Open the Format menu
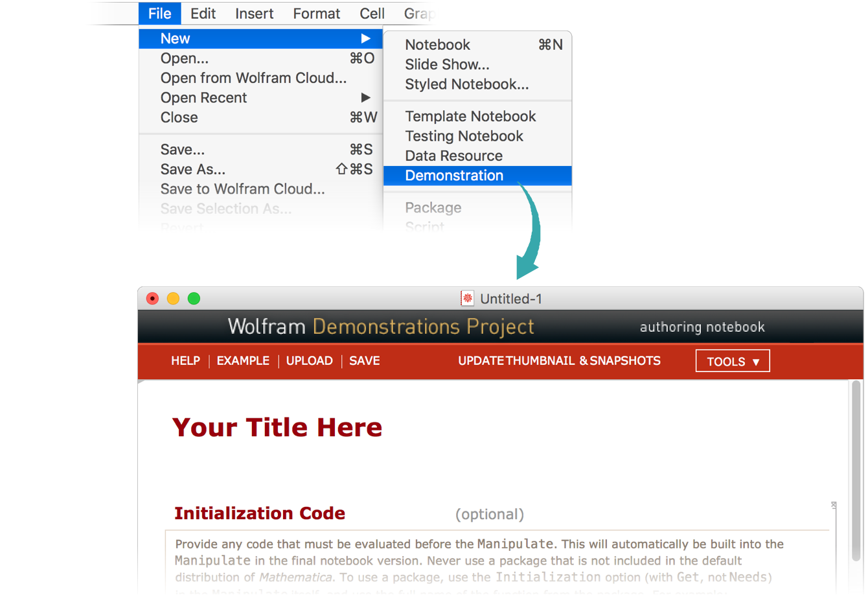The image size is (868, 595). [x=316, y=14]
